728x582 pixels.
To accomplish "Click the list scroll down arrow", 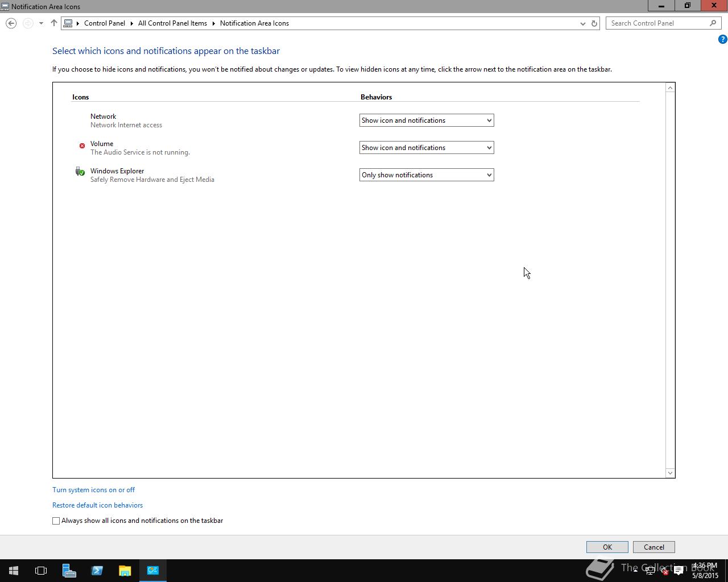I will [x=670, y=473].
